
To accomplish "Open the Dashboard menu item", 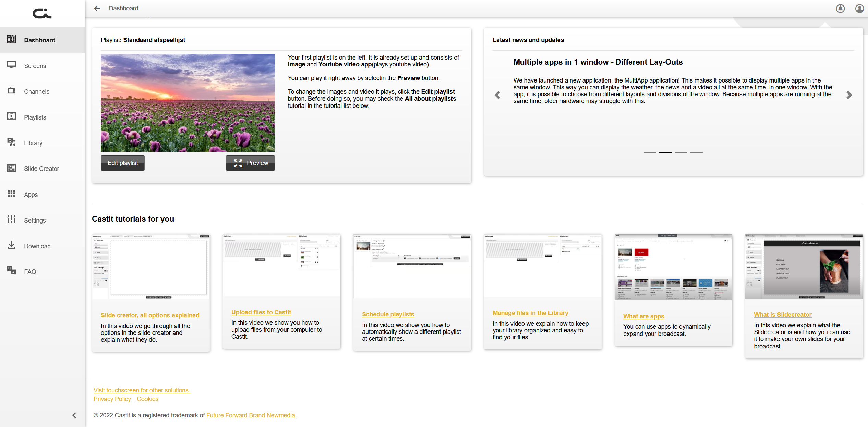I will tap(40, 40).
